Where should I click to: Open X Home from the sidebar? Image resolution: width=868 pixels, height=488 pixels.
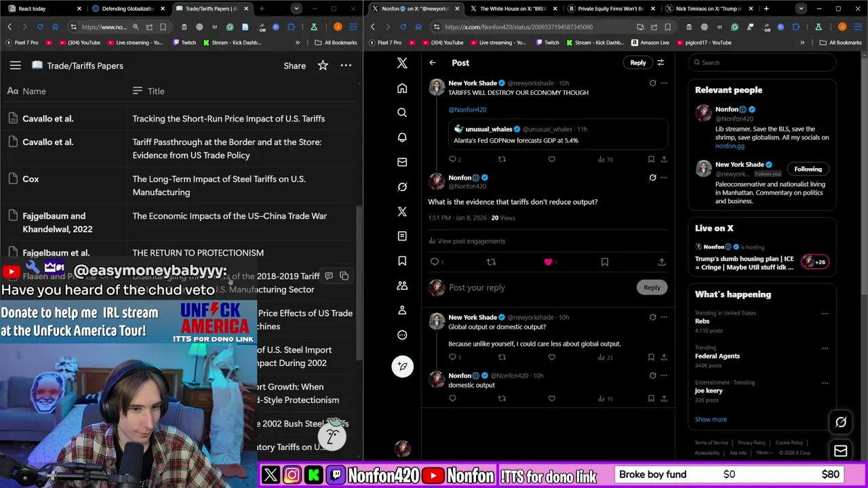pyautogui.click(x=402, y=88)
